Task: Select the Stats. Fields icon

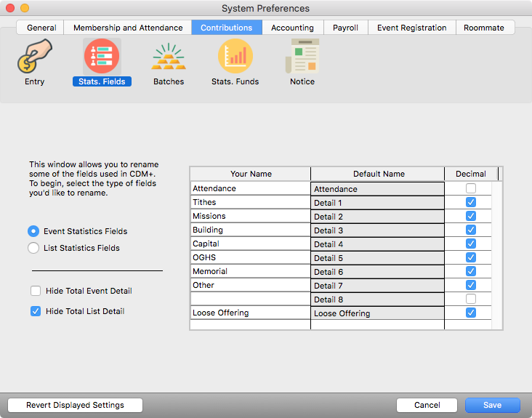Action: pos(102,58)
